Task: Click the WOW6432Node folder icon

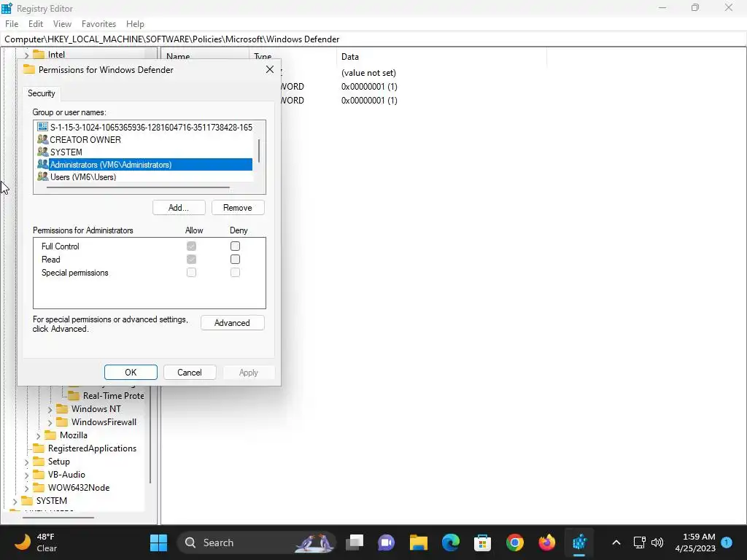Action: tap(39, 488)
